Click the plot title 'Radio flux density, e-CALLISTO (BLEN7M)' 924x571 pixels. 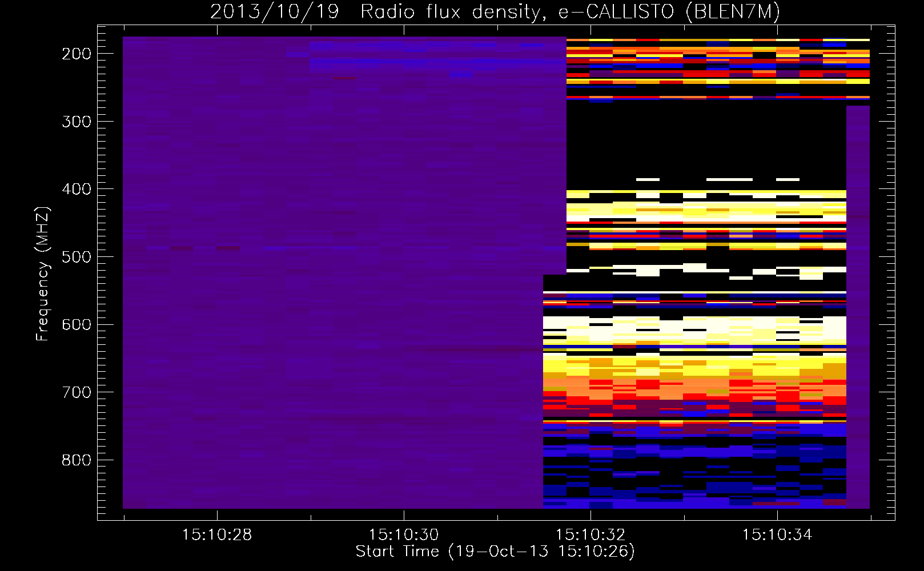(570, 12)
